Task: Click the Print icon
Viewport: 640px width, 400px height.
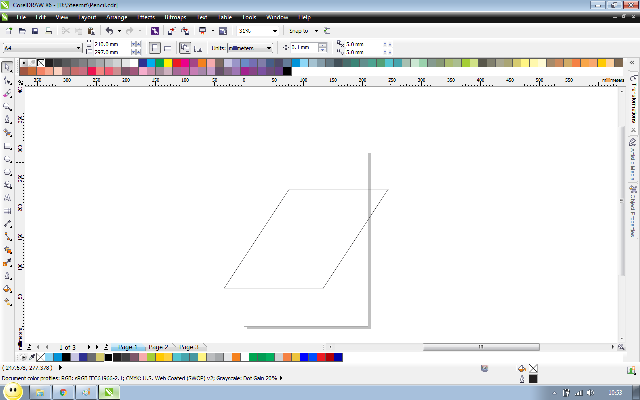Action: point(49,31)
